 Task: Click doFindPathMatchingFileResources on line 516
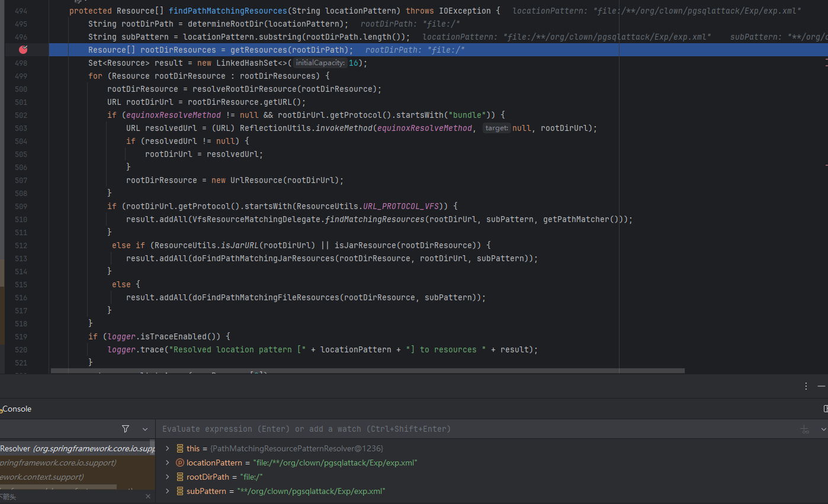[266, 297]
